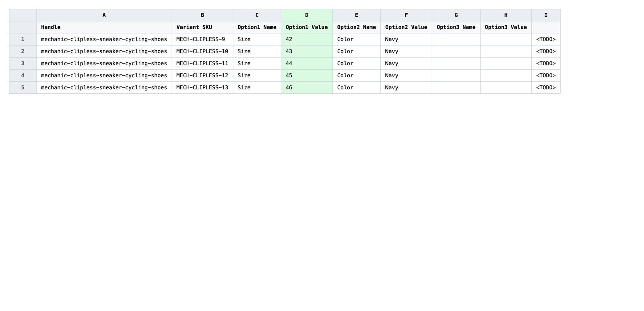The width and height of the screenshot is (644, 311).
Task: Click the handle cell in row 1
Action: [x=104, y=39]
